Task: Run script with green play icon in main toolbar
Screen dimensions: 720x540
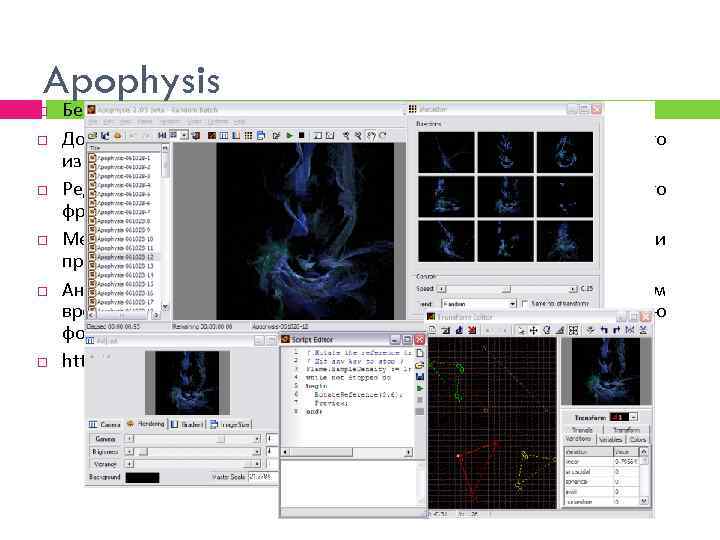Action: [289, 135]
